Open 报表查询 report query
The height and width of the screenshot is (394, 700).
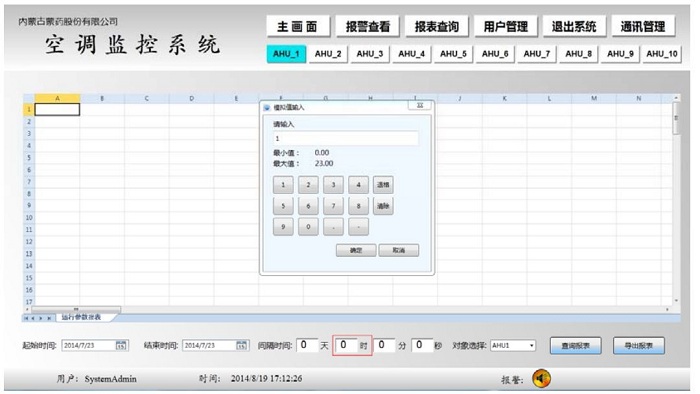coord(436,26)
